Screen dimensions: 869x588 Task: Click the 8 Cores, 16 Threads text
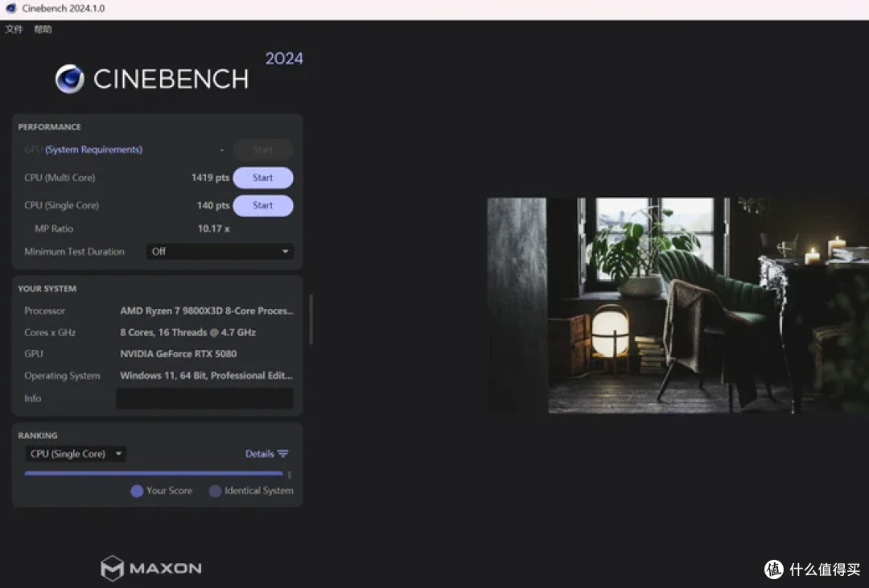coord(187,332)
